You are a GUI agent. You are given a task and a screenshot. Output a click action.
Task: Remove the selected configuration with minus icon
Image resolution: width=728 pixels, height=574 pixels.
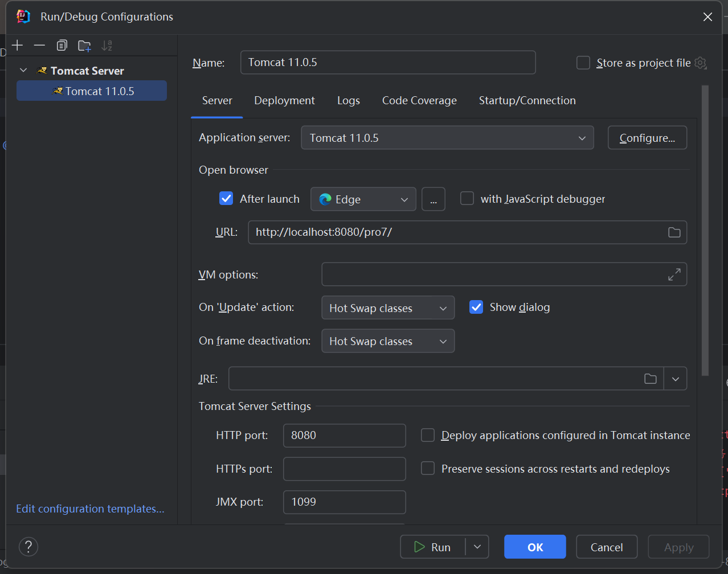(x=39, y=46)
